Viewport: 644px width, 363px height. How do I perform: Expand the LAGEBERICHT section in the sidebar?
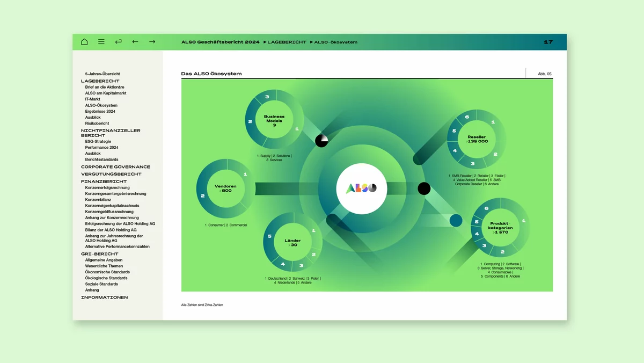100,81
